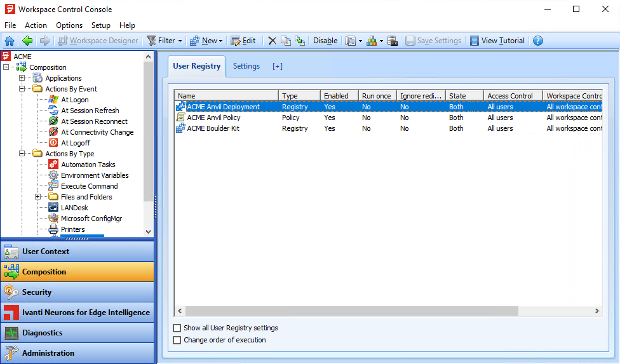Click the Automation Tasks icon
This screenshot has width=620, height=364.
[53, 165]
